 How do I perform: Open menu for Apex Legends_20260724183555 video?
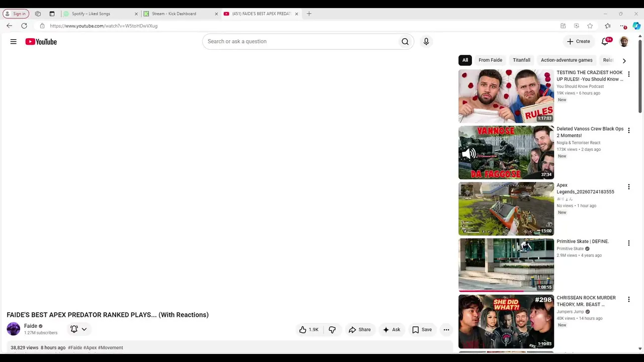click(x=628, y=187)
